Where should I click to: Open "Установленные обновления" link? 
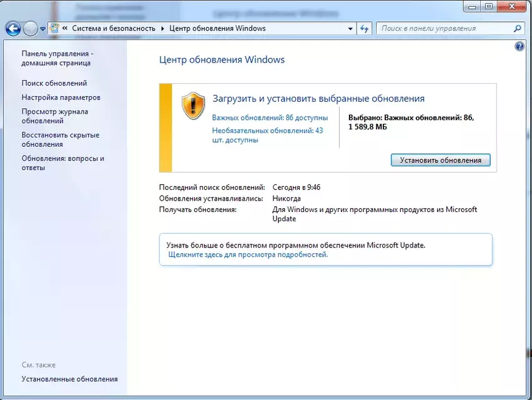click(69, 379)
